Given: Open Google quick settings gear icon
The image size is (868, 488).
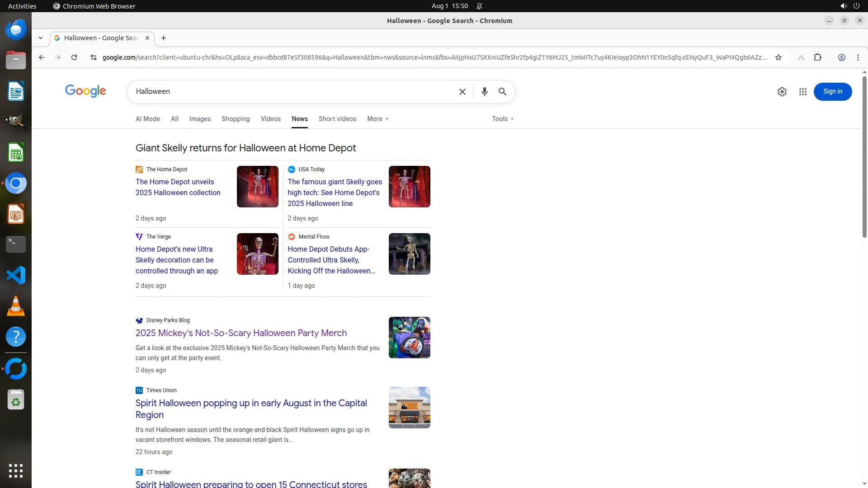Looking at the screenshot, I should 782,92.
